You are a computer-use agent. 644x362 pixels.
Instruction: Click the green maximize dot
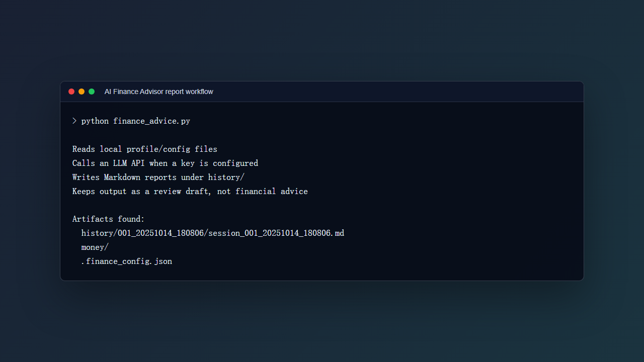click(x=92, y=92)
